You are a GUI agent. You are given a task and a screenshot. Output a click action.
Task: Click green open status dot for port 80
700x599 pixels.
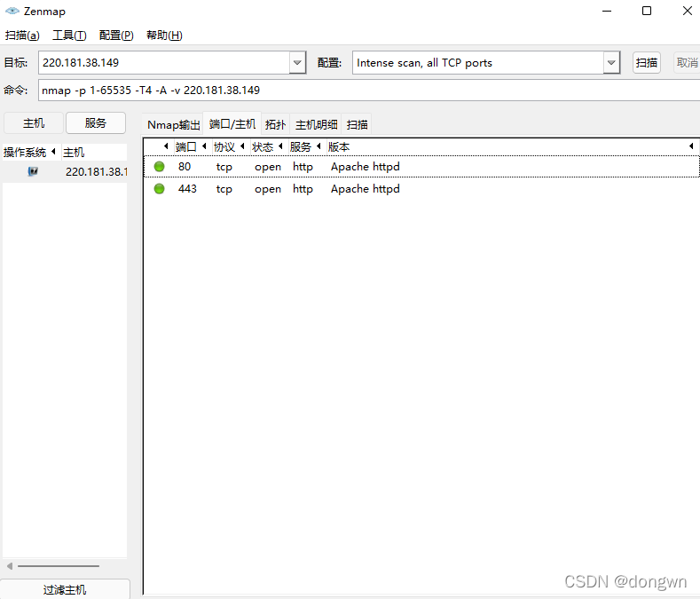tap(159, 167)
